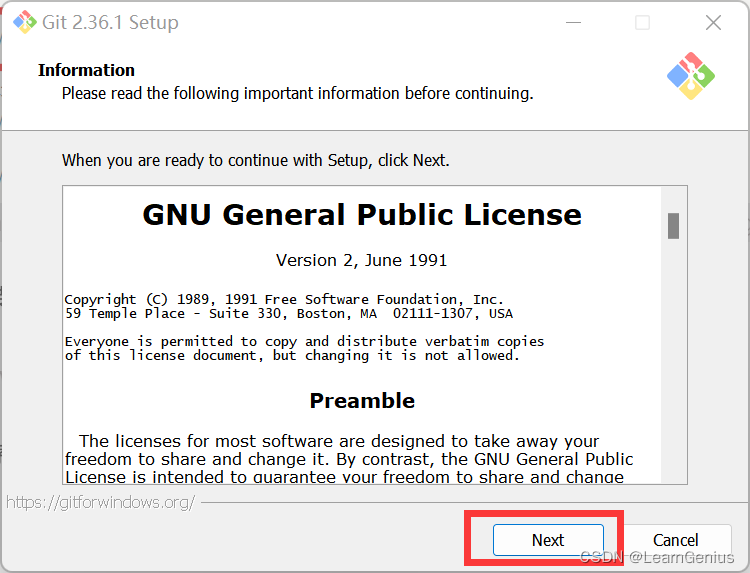Screen dimensions: 750x573
Task: Click the 'GNU General Public License' heading
Action: coord(362,214)
